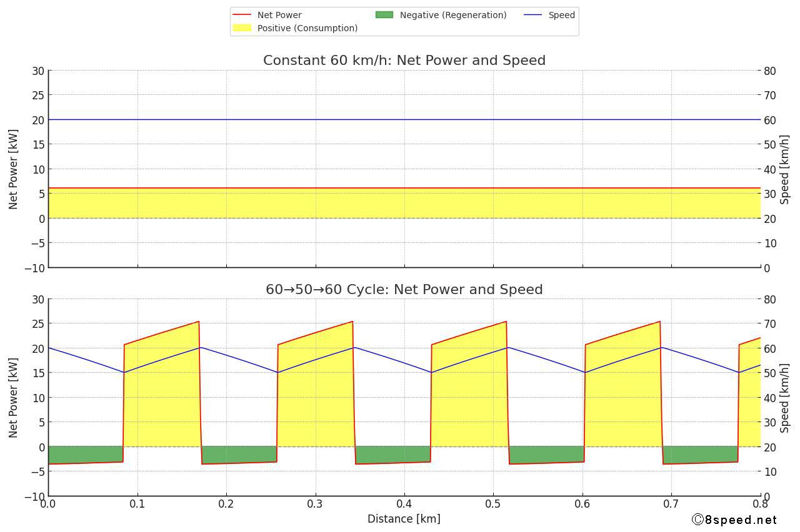Viewport: 800px width, 532px height.
Task: Click the 30 power tick on the bottom chart
Action: [38, 300]
